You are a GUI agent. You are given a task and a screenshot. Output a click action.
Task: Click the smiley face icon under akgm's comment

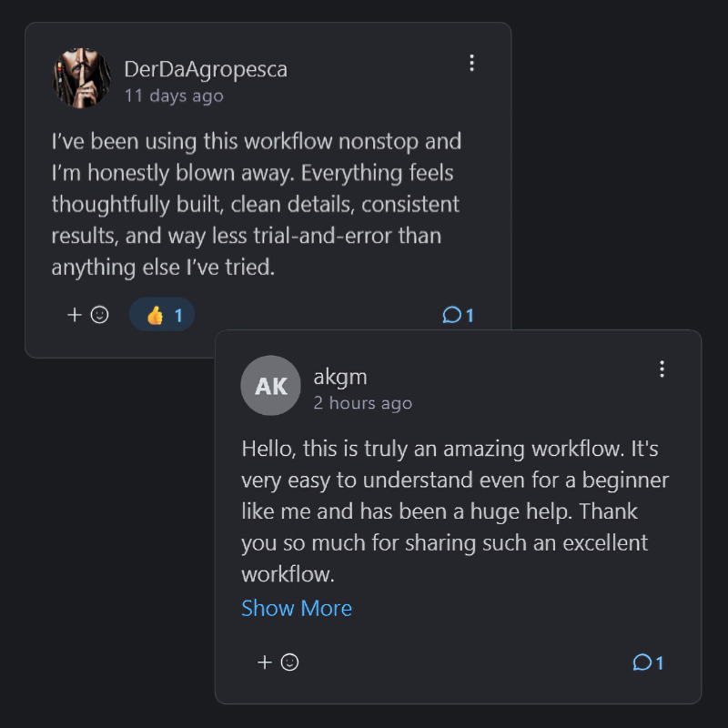pyautogui.click(x=290, y=662)
